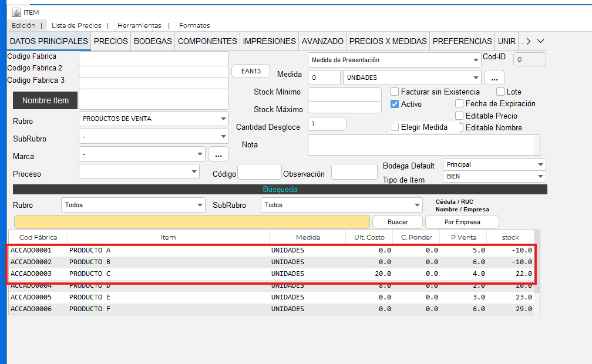
Task: Open the COMPONENTES tab
Action: (x=207, y=41)
